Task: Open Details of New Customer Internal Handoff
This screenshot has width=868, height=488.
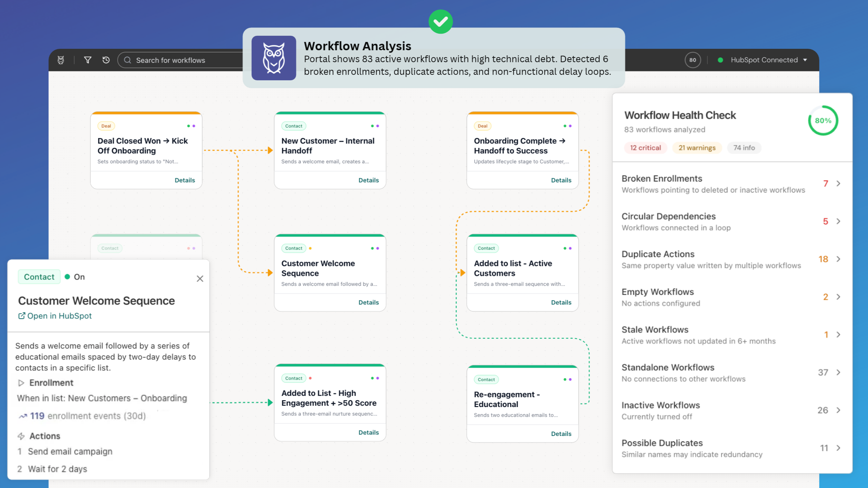Action: click(x=368, y=180)
